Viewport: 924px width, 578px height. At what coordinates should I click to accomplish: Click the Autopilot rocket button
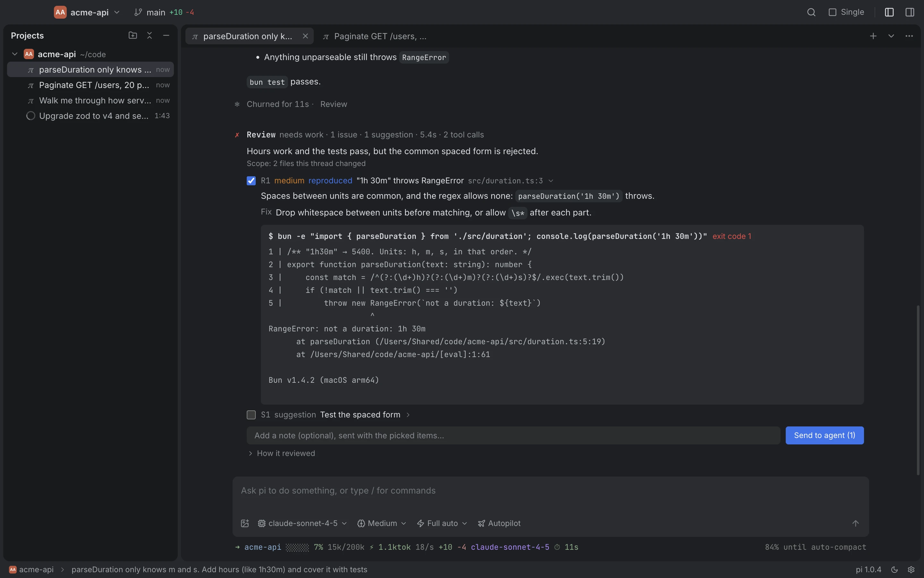tap(499, 523)
